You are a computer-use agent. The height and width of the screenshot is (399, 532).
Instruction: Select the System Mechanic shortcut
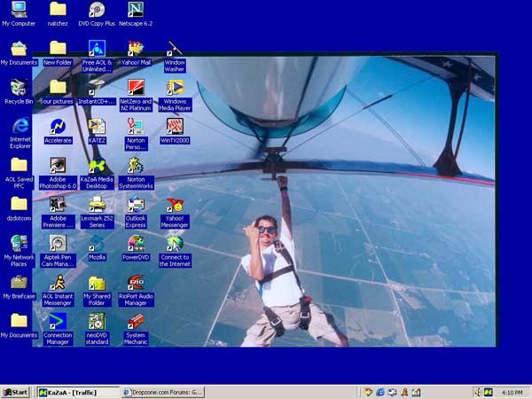coord(136,322)
